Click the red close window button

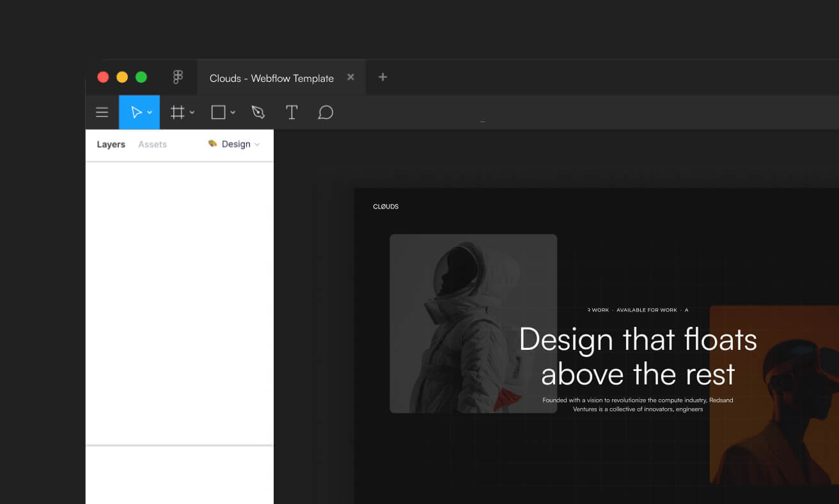click(103, 77)
